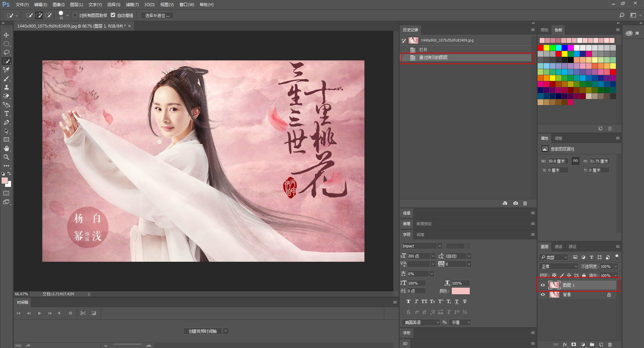The height and width of the screenshot is (348, 644).
Task: Open the 图像(I) menu
Action: pyautogui.click(x=58, y=5)
